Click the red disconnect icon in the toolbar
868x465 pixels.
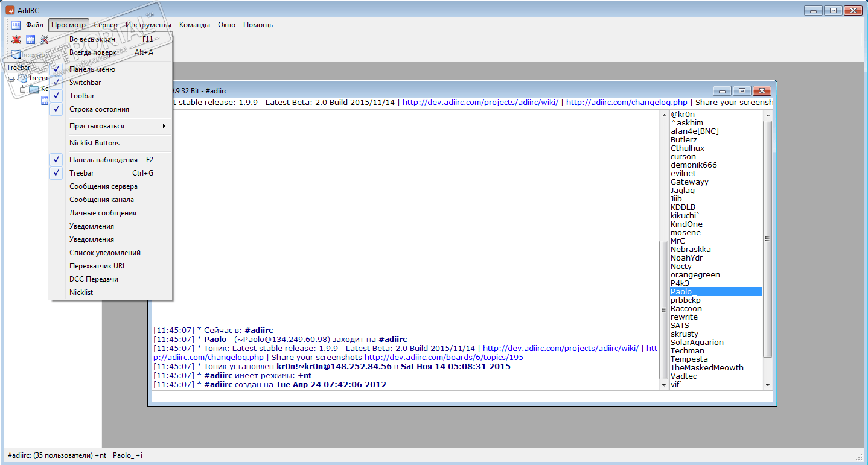point(16,40)
